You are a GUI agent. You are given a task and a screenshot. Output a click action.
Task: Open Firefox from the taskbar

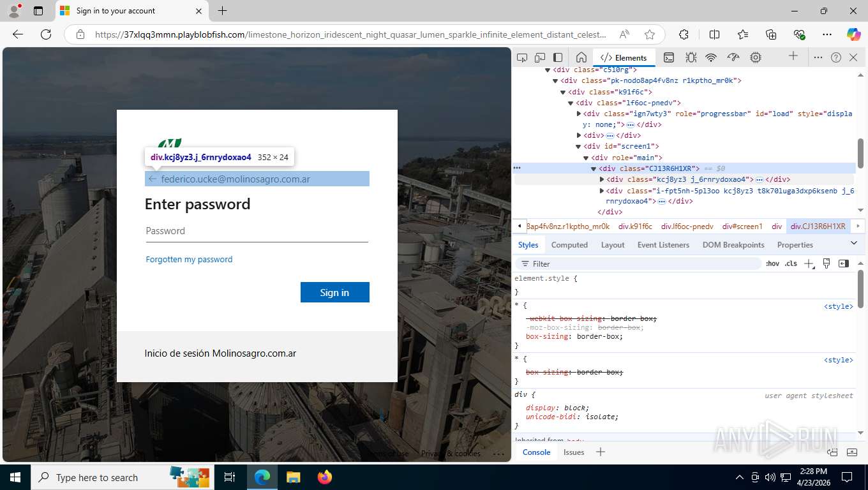(325, 477)
